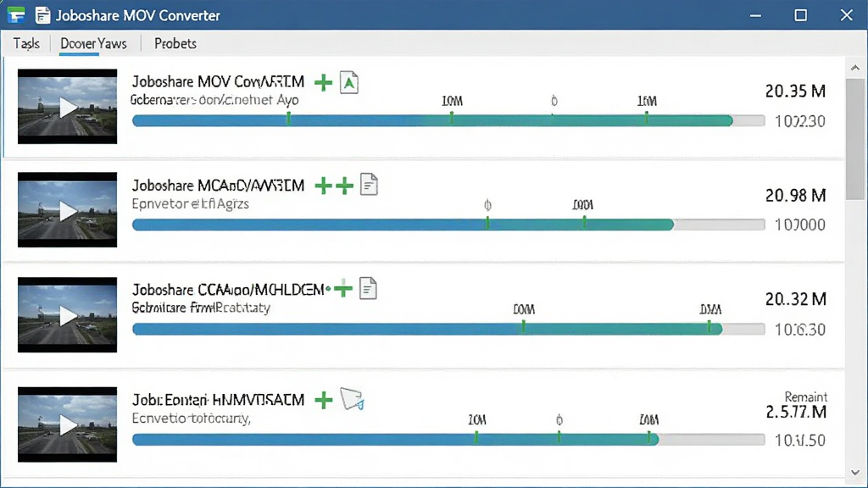Play the video thumbnail in 20.98 M row
The image size is (868, 488).
coord(68,210)
